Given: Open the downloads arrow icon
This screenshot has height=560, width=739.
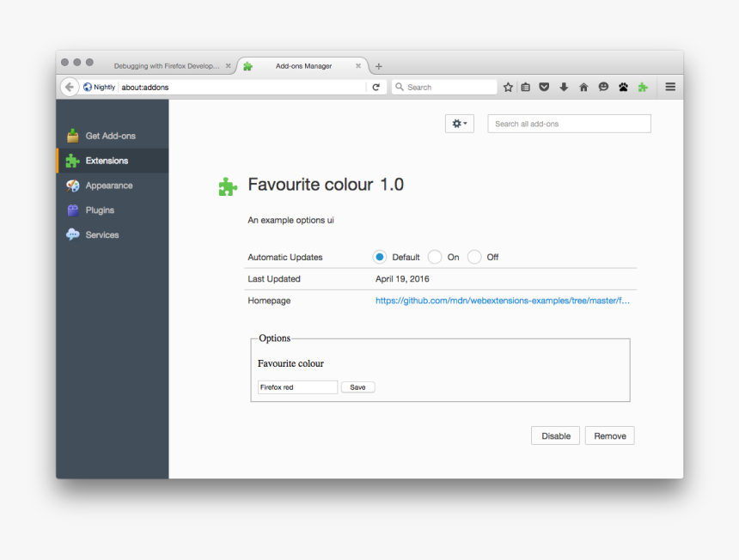Looking at the screenshot, I should pyautogui.click(x=564, y=87).
